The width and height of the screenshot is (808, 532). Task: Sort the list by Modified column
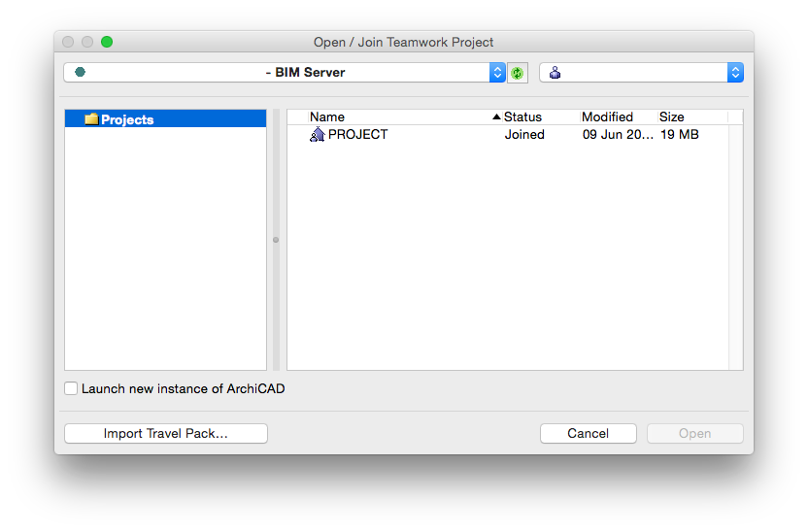pos(620,116)
